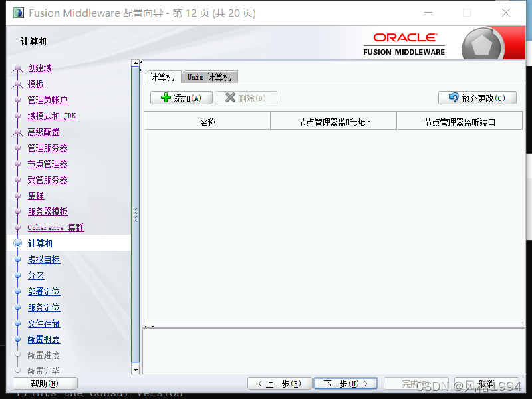Open the 高级配置 step
Screen dimensions: 532x399
tap(44, 132)
